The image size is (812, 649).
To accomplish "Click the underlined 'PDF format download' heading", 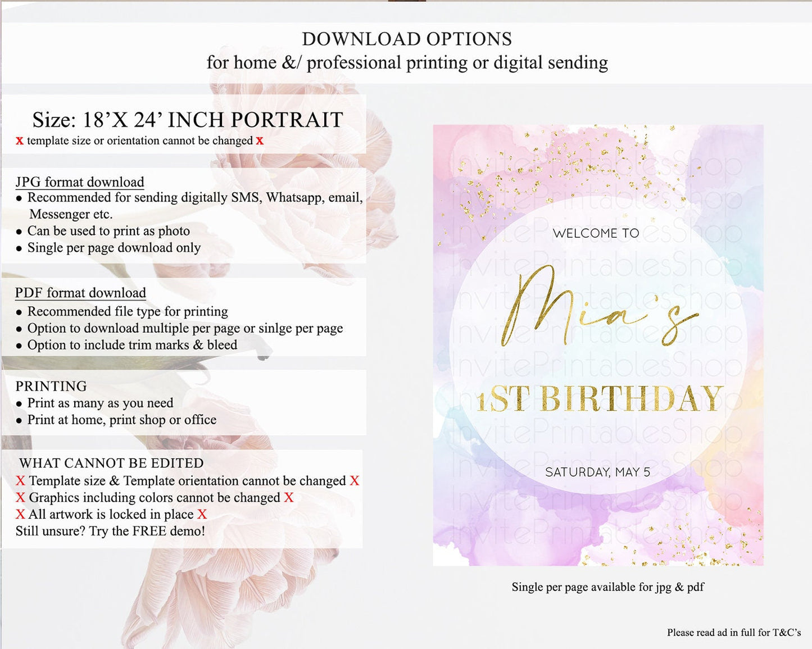I will tap(80, 293).
